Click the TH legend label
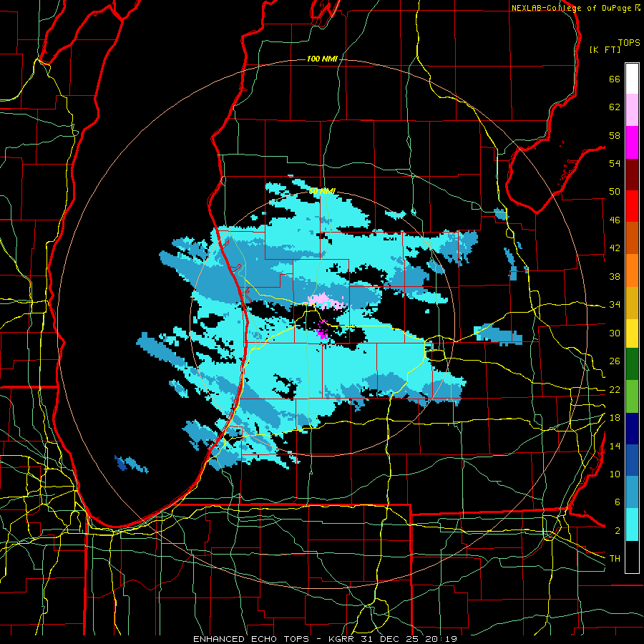Viewport: 644px width, 644px height. click(615, 559)
